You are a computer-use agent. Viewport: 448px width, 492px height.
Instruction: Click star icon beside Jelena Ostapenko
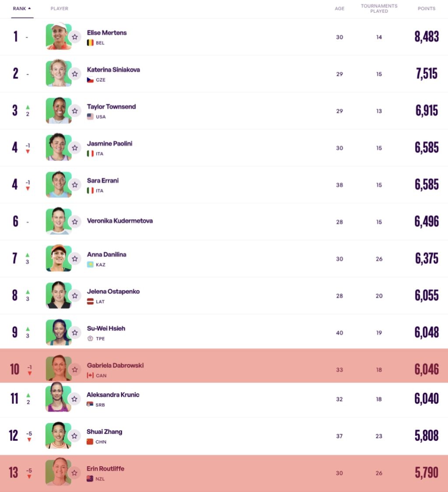click(x=75, y=296)
